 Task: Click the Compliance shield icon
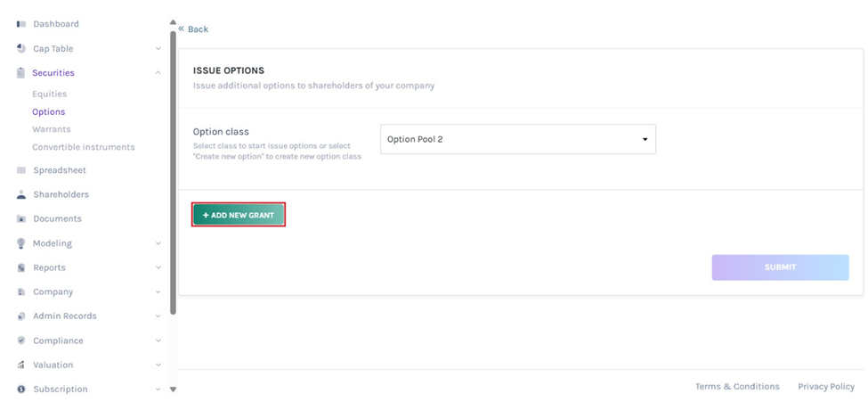pyautogui.click(x=21, y=340)
